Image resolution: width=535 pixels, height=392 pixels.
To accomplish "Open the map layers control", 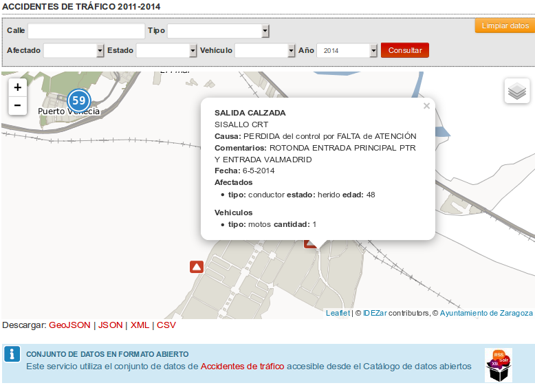I will click(x=516, y=91).
